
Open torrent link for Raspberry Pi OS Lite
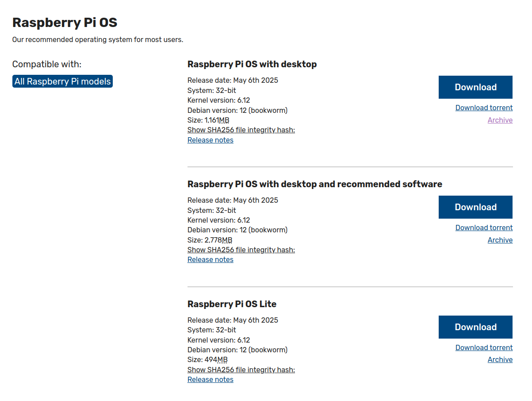click(484, 347)
